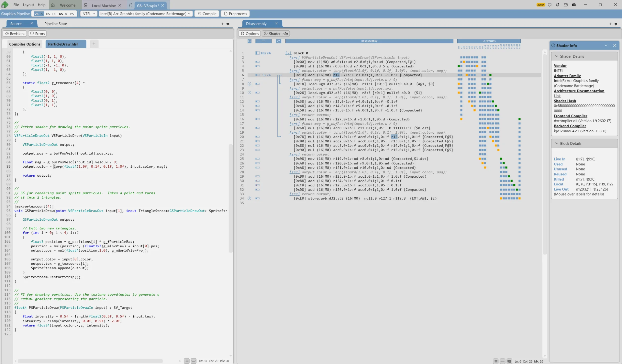Collapse Block 0 with the [-] toggle
The width and height of the screenshot is (622, 364).
(x=288, y=53)
